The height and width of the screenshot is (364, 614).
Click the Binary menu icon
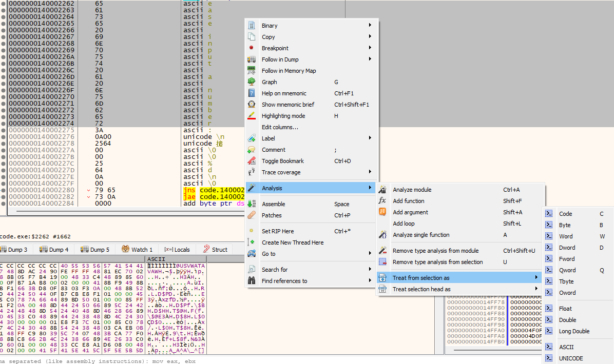pos(252,26)
